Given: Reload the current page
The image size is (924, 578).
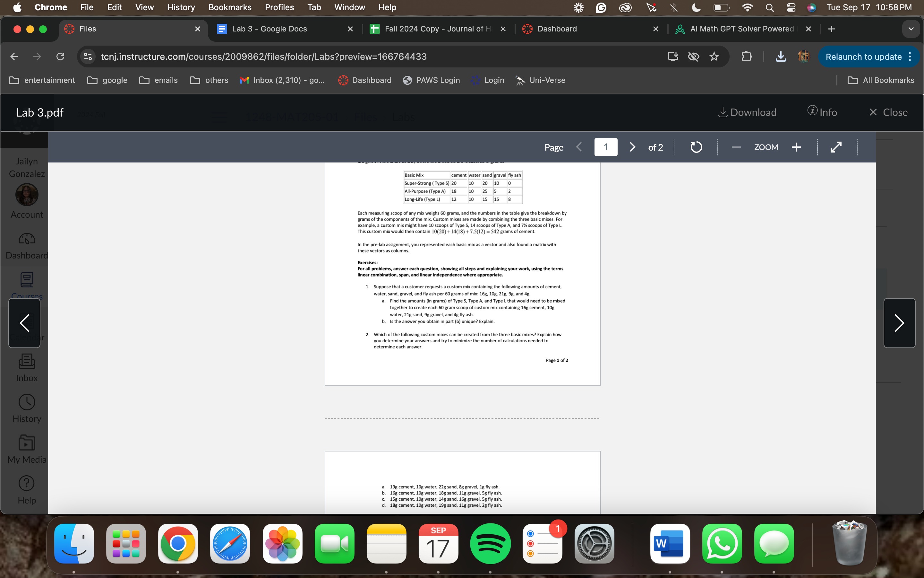Looking at the screenshot, I should coord(60,57).
